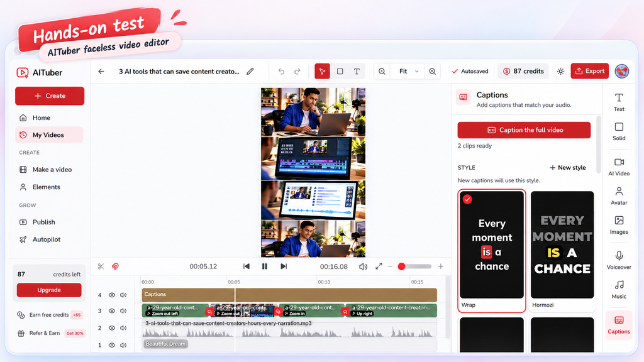Viewport: 644px width, 362px height.
Task: Open the Fit zoom dropdown
Action: click(x=408, y=72)
